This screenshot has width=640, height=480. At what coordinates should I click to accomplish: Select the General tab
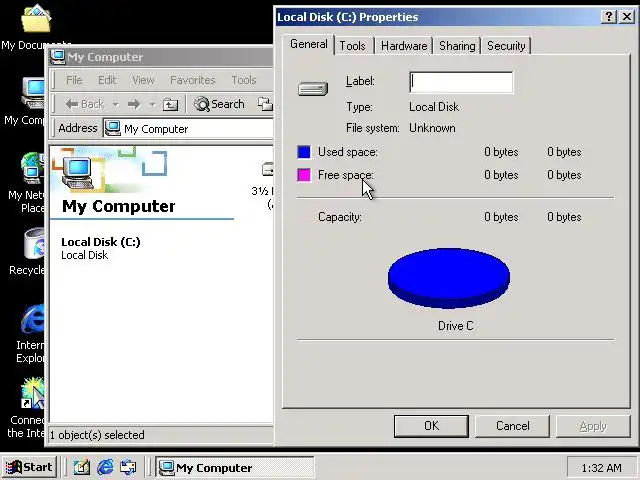pyautogui.click(x=309, y=44)
